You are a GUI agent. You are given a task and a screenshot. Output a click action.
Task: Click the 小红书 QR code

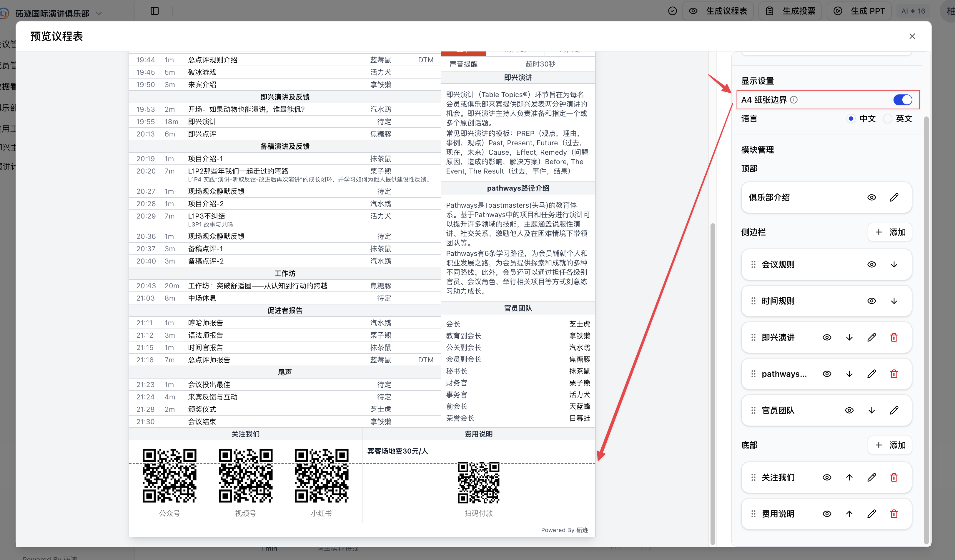point(321,476)
